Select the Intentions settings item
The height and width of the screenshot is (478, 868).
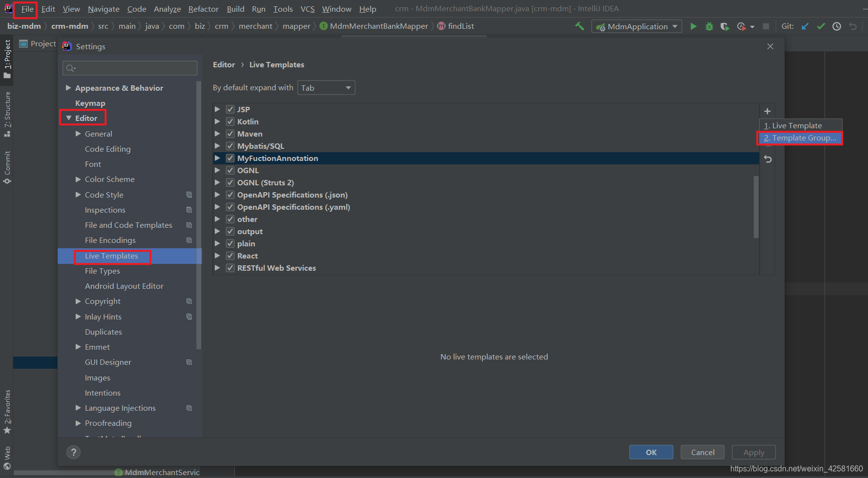pyautogui.click(x=103, y=393)
